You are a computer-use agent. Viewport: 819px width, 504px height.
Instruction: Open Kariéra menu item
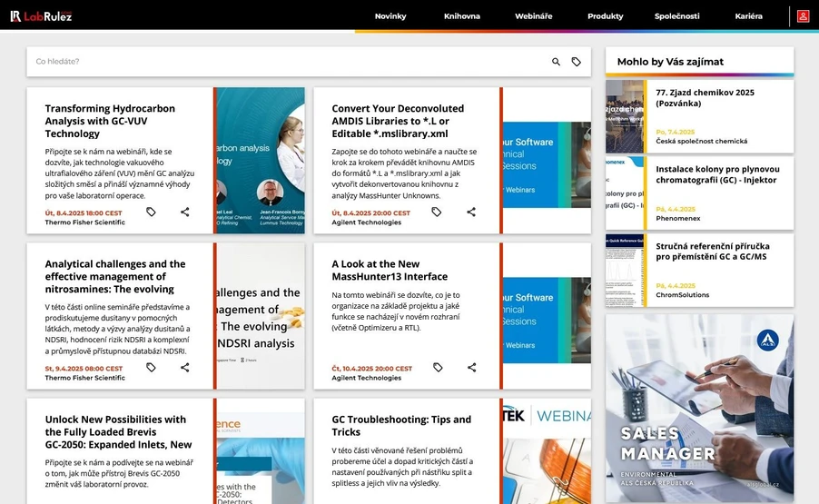pos(748,16)
